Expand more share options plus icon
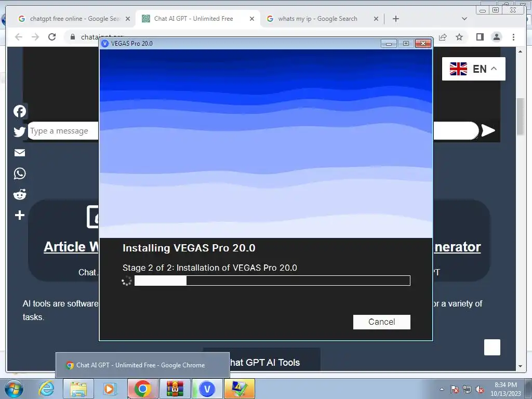 tap(20, 215)
